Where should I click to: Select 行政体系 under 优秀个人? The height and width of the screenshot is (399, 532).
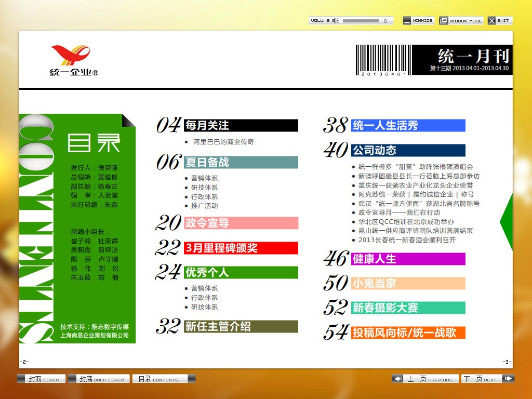204,298
